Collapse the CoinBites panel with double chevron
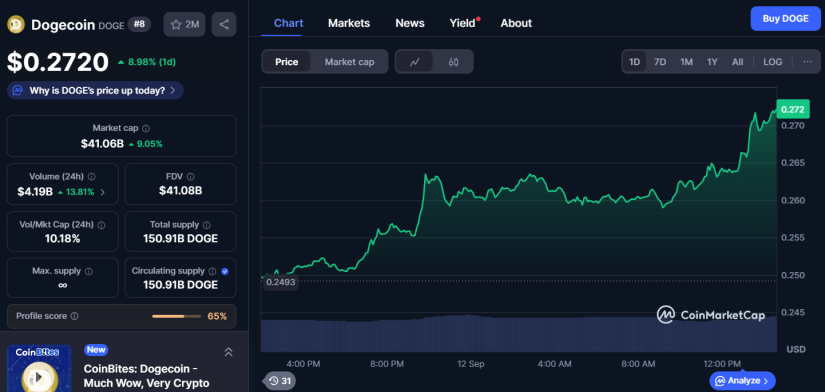 point(228,352)
